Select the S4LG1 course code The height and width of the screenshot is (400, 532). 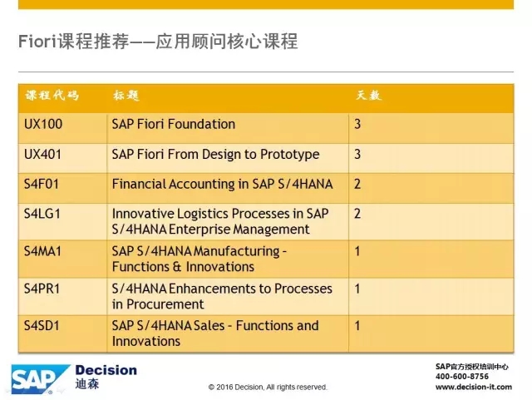(x=42, y=214)
